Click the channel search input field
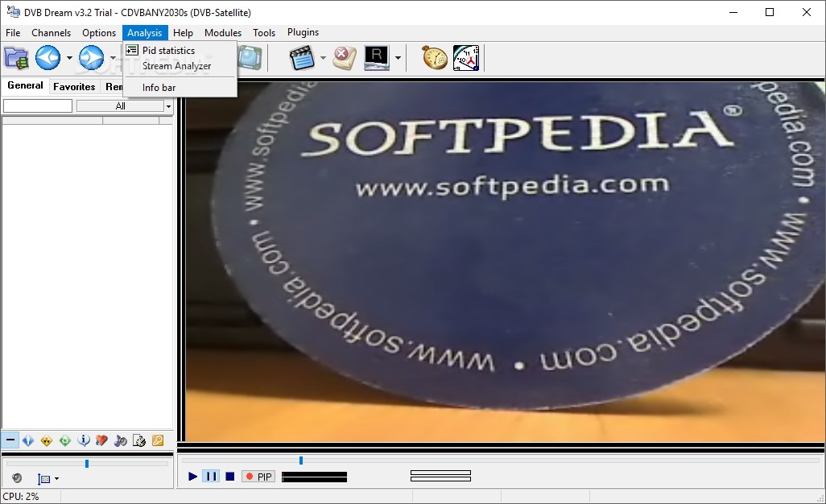This screenshot has width=826, height=504. pos(38,105)
